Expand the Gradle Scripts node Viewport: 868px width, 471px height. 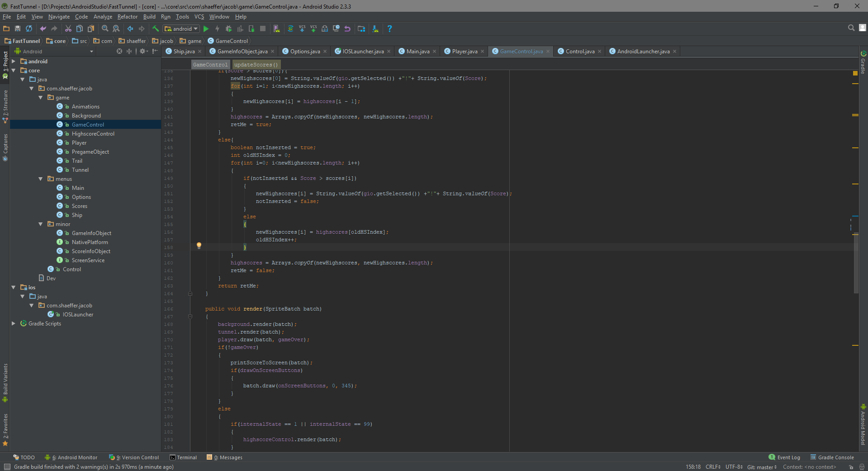(x=14, y=324)
